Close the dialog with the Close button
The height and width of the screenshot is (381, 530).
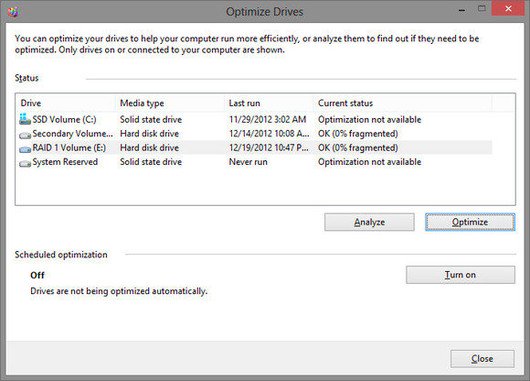click(x=482, y=359)
